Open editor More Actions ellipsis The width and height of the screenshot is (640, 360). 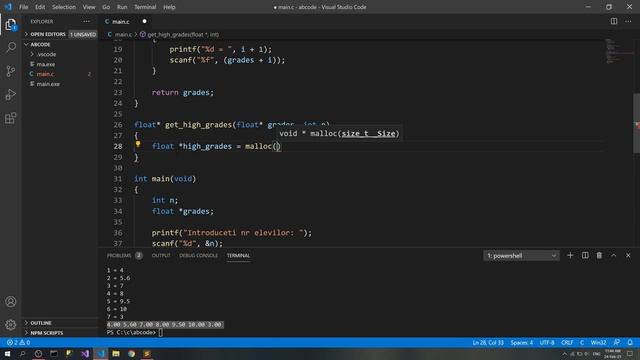pyautogui.click(x=628, y=21)
